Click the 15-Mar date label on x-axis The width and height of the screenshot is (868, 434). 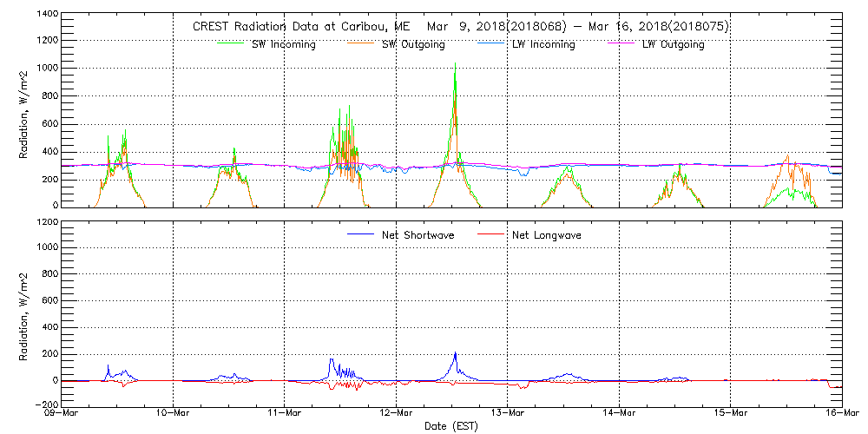coord(730,414)
